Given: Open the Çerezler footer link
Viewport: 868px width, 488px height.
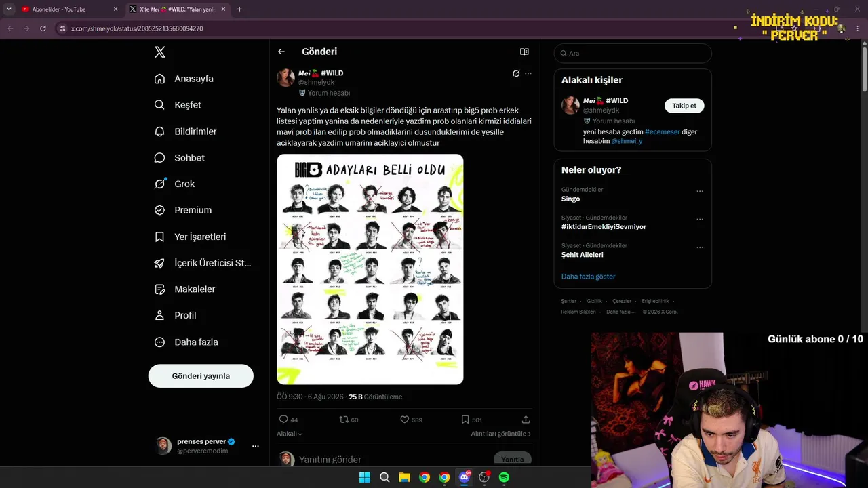Looking at the screenshot, I should click(x=622, y=301).
